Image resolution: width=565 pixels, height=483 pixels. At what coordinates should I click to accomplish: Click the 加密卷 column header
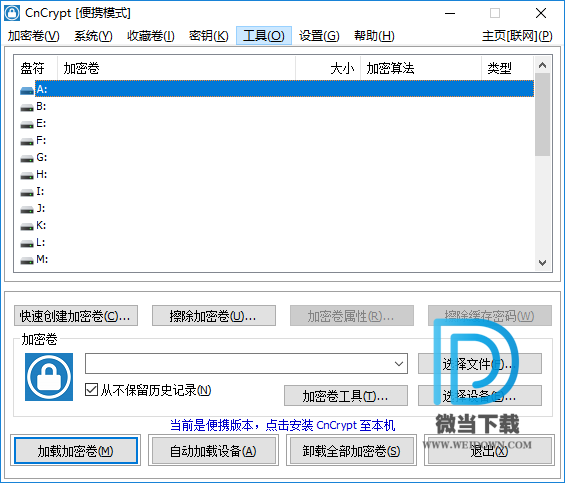pos(177,68)
